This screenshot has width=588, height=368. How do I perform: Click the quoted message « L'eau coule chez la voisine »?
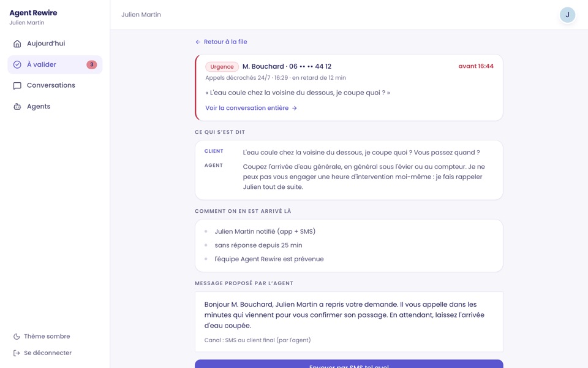pyautogui.click(x=298, y=93)
